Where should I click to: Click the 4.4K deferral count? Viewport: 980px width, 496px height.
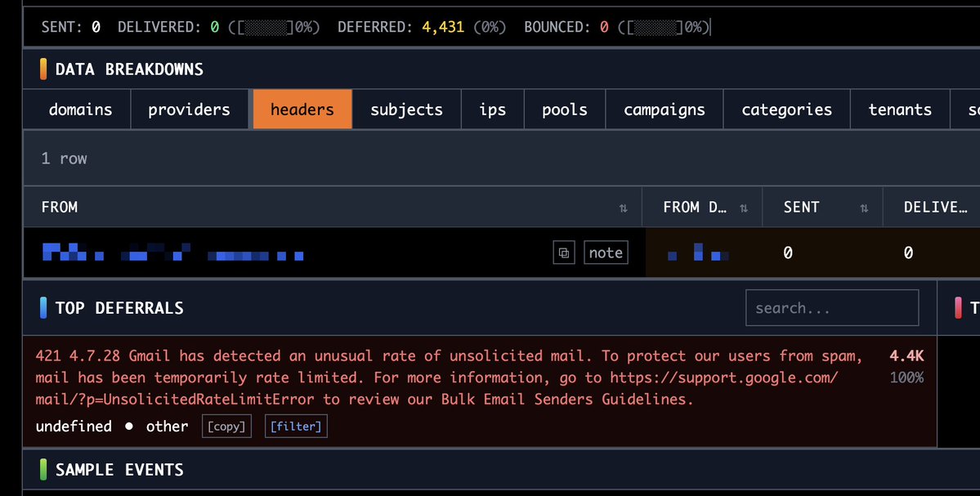pyautogui.click(x=906, y=356)
